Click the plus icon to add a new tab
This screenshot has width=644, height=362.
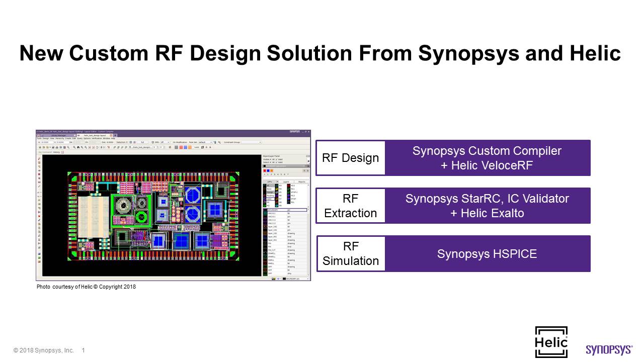point(115,135)
